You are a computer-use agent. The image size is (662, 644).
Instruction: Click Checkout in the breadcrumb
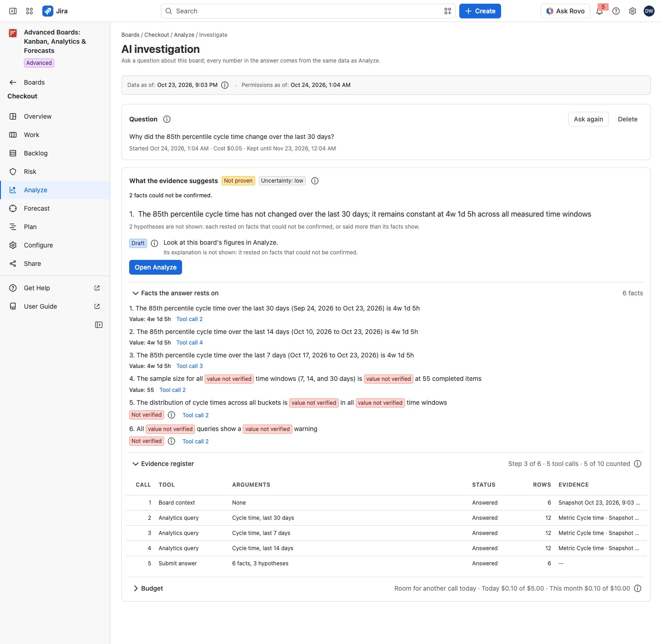click(157, 35)
